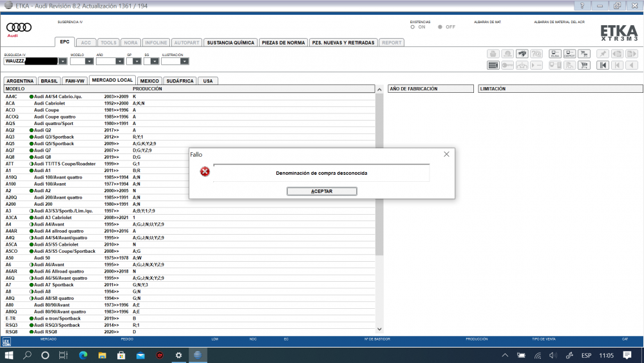Screen dimensions: 644x363
Task: Select the Existencias OFF radio button
Action: (440, 27)
